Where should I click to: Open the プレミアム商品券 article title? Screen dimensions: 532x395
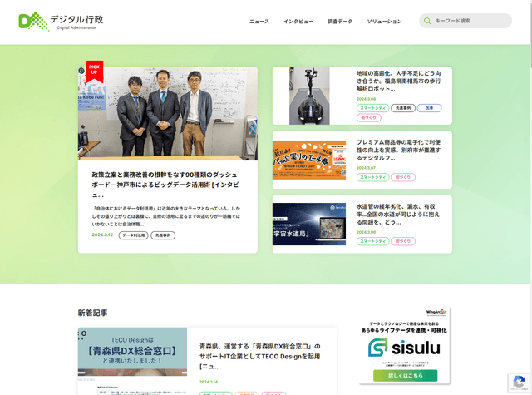coord(399,150)
